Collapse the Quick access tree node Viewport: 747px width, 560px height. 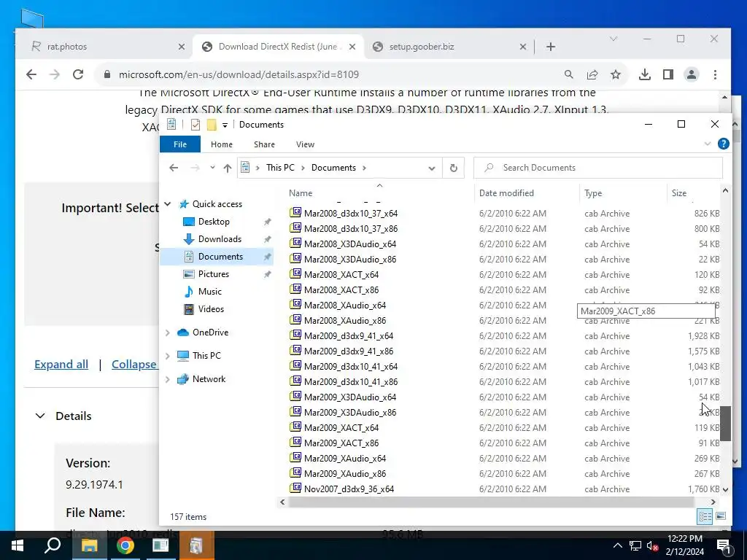coord(167,204)
